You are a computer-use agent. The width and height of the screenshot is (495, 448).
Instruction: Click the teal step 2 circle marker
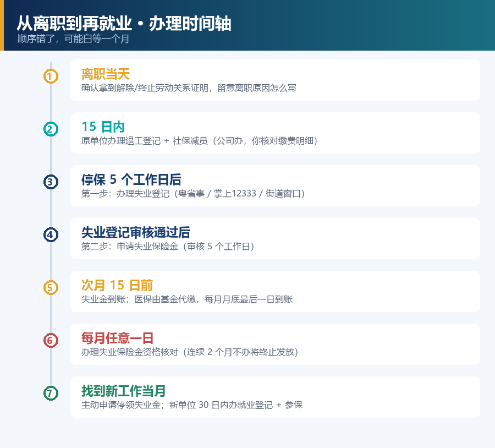[x=51, y=129]
